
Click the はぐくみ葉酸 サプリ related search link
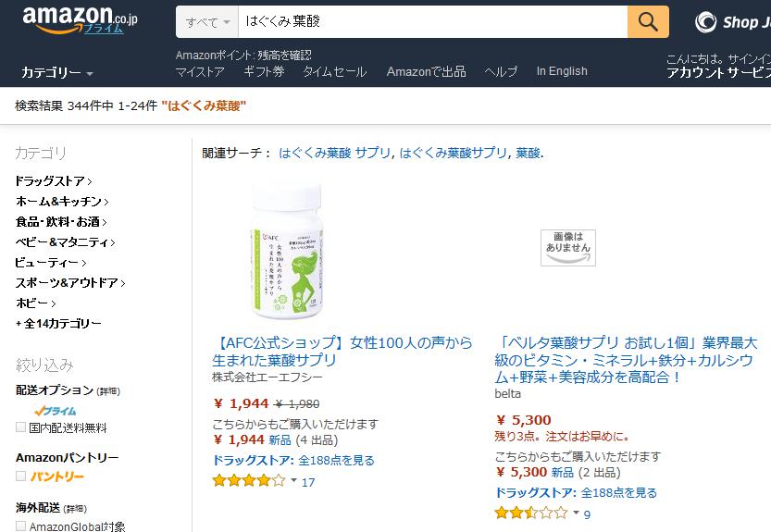pos(334,153)
